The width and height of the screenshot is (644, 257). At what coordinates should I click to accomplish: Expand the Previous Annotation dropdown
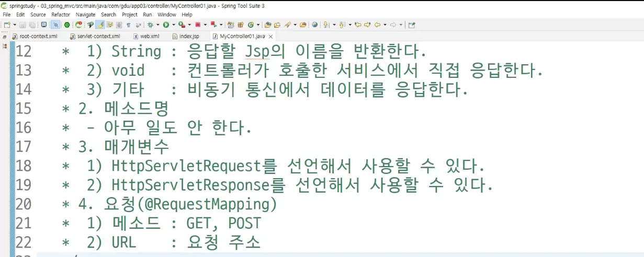[x=350, y=25]
